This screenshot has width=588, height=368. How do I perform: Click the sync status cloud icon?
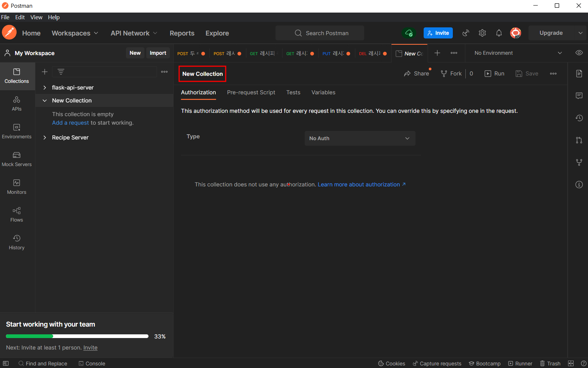point(409,33)
